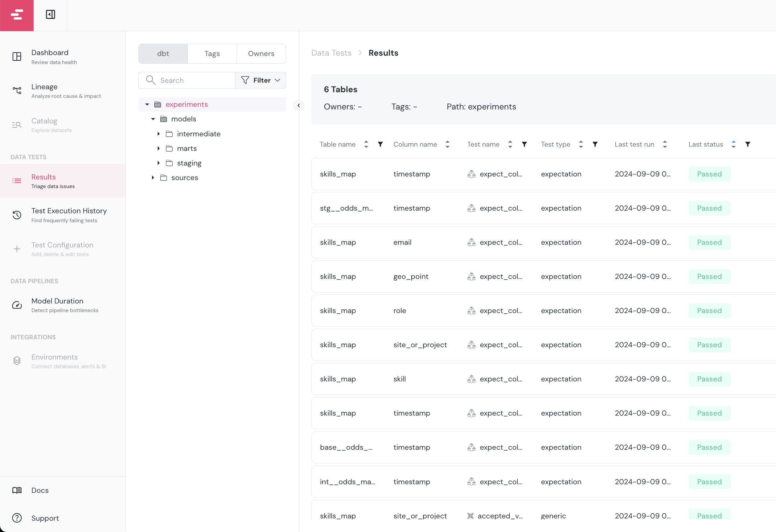The height and width of the screenshot is (532, 776).
Task: Expand the intermediate folder
Action: coord(159,134)
